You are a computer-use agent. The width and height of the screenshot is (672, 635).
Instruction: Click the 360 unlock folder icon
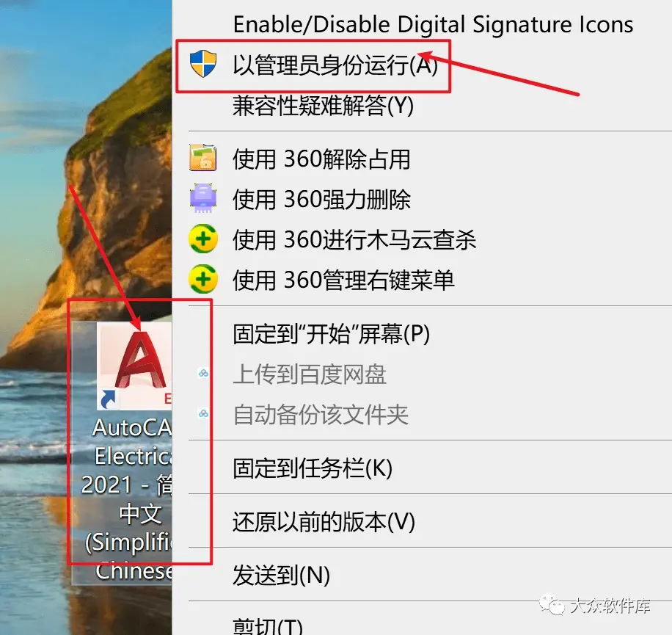click(x=202, y=159)
